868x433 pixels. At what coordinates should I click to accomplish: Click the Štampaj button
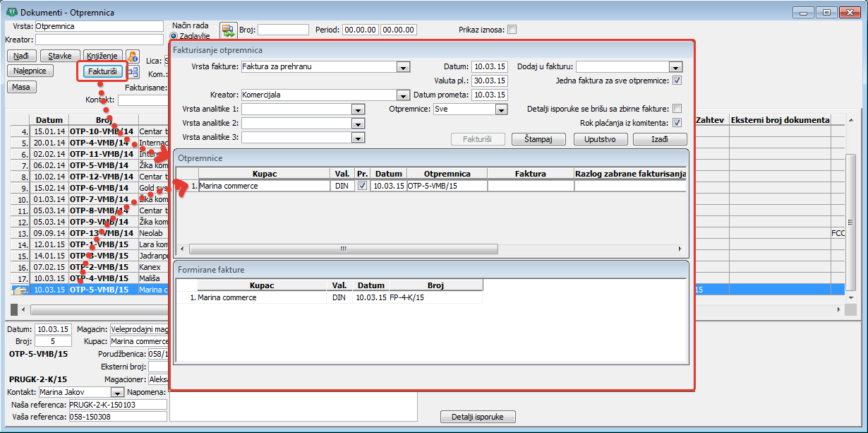(538, 139)
